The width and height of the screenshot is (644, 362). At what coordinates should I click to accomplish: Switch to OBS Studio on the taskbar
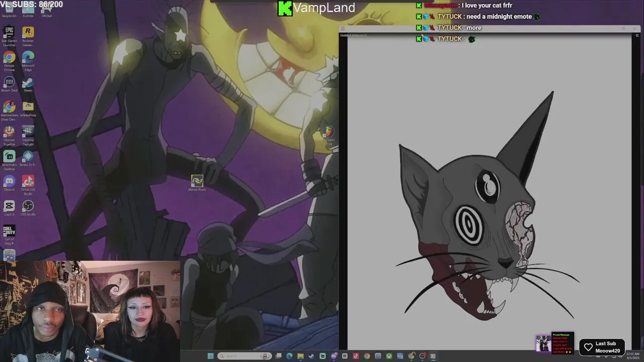422,356
